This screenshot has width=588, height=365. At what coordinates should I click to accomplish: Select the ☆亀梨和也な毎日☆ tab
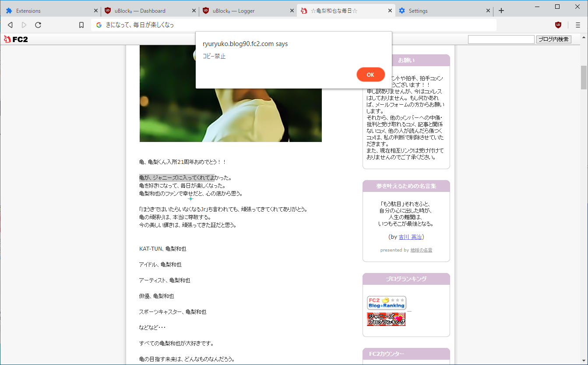click(346, 11)
